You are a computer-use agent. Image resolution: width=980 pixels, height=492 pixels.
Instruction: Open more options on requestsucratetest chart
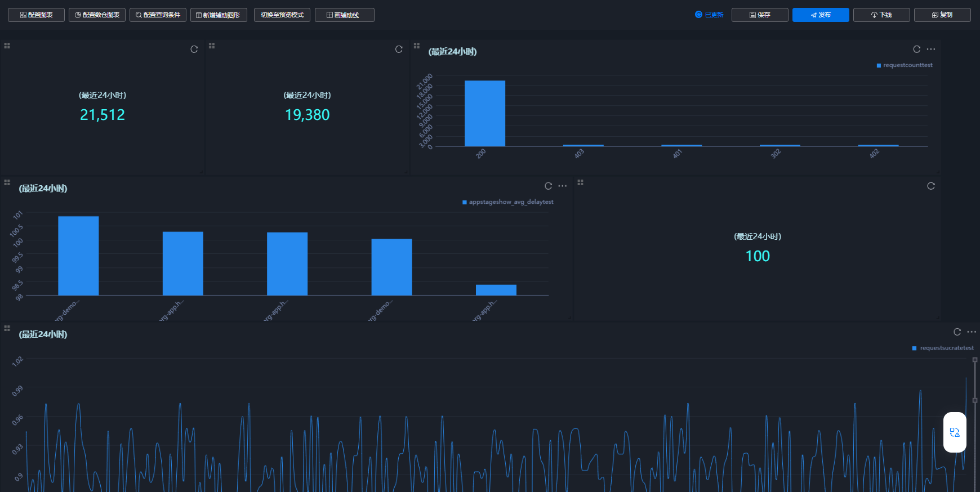972,332
